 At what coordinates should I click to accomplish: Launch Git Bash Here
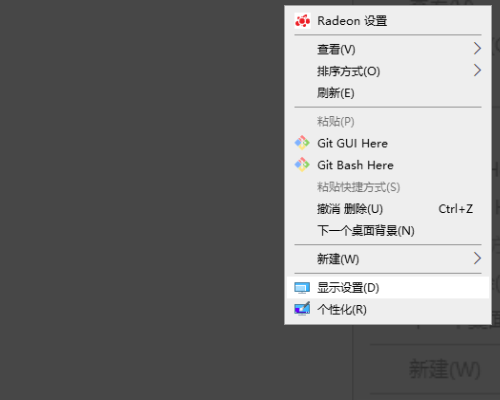pyautogui.click(x=388, y=165)
